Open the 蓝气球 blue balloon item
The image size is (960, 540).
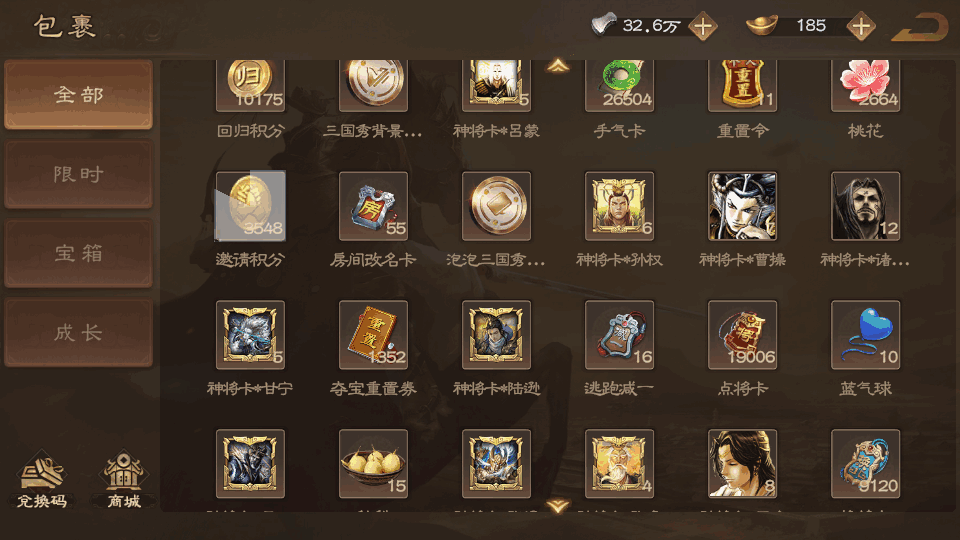pyautogui.click(x=866, y=335)
